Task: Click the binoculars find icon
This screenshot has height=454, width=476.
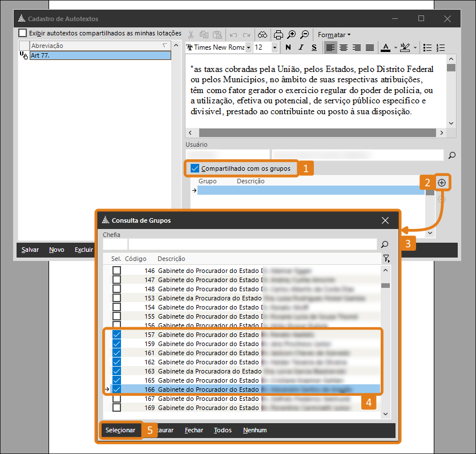Action: (262, 34)
